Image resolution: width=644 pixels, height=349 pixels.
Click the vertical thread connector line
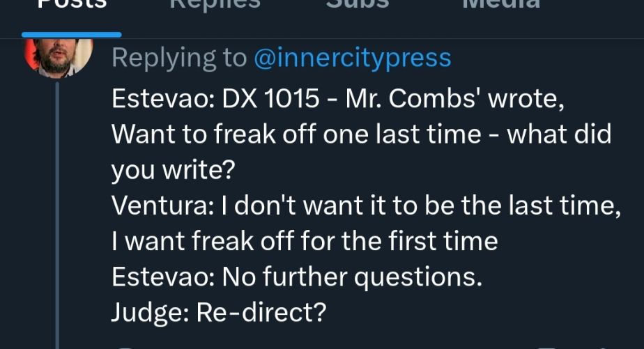(58, 209)
